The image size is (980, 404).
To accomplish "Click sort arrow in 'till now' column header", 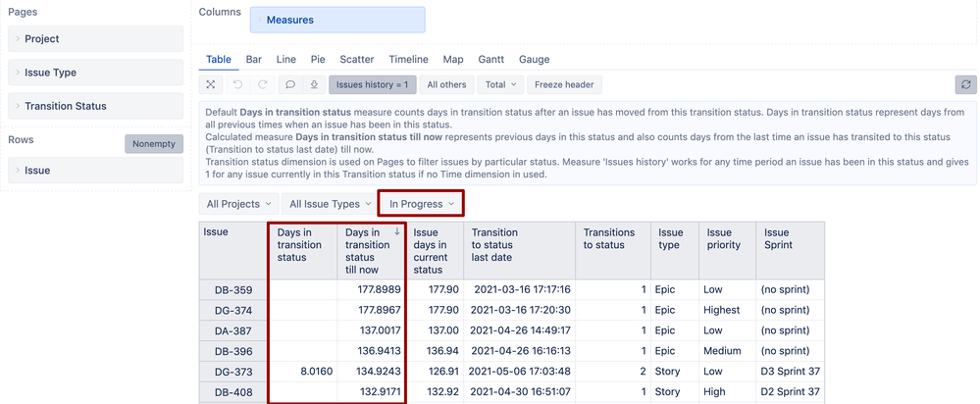I will click(396, 232).
